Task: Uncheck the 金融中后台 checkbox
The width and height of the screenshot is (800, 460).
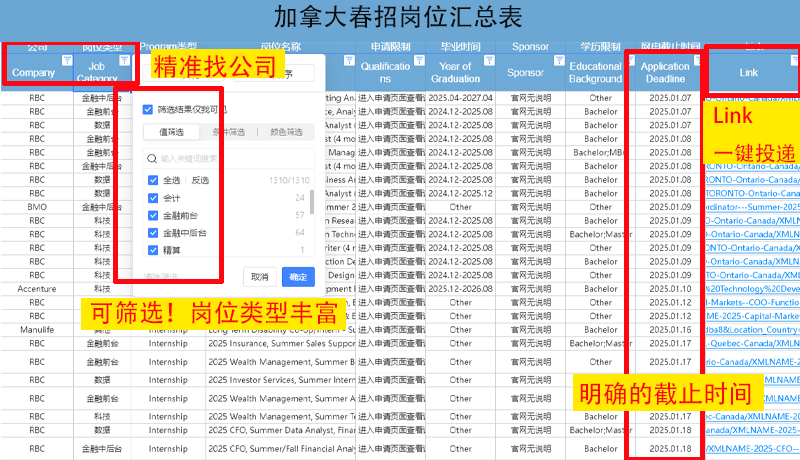Action: click(x=153, y=233)
